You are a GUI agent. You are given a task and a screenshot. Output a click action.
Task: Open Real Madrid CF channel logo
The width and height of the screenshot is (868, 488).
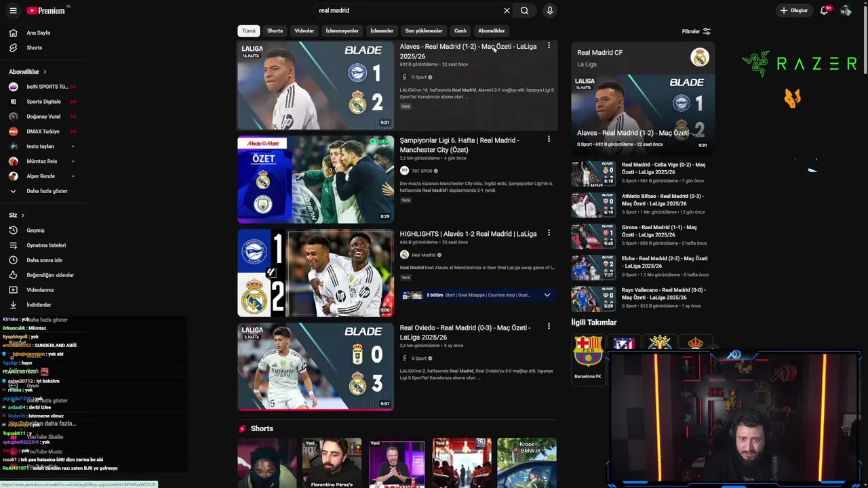tap(700, 58)
